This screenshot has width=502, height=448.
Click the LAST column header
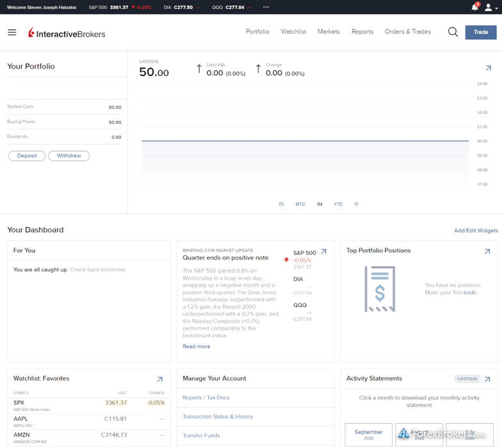122,393
